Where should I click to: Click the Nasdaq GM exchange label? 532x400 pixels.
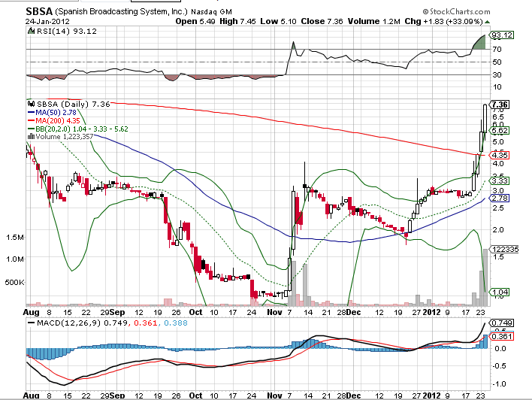(211, 12)
